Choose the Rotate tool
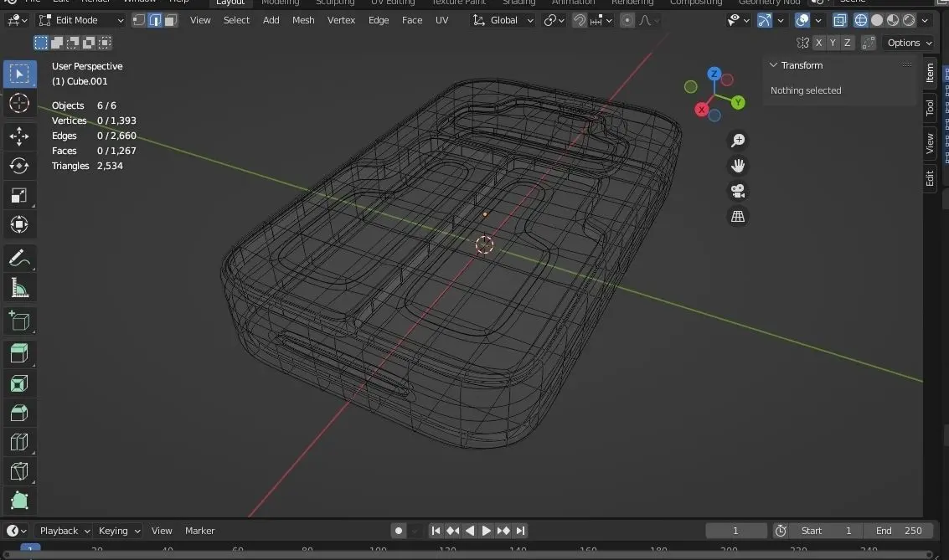Viewport: 949px width, 560px height. point(19,165)
